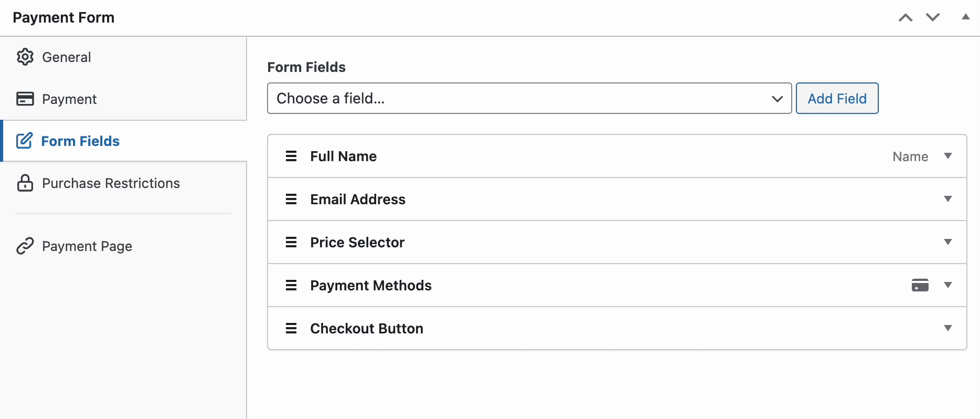Image resolution: width=980 pixels, height=419 pixels.
Task: Click the Add Field button
Action: click(x=837, y=98)
